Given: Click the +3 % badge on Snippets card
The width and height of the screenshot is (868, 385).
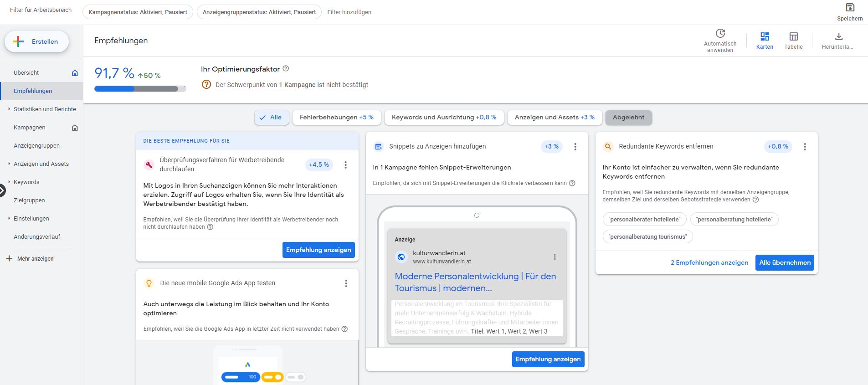Looking at the screenshot, I should click(551, 146).
